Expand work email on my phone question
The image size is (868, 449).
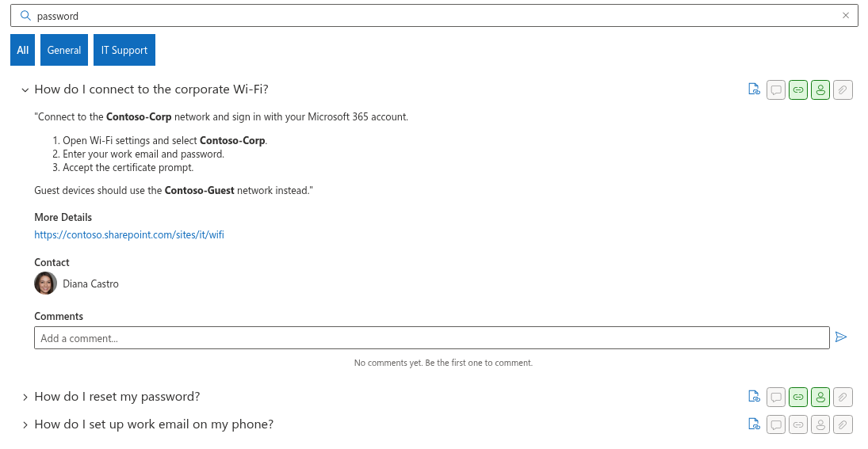pyautogui.click(x=25, y=424)
